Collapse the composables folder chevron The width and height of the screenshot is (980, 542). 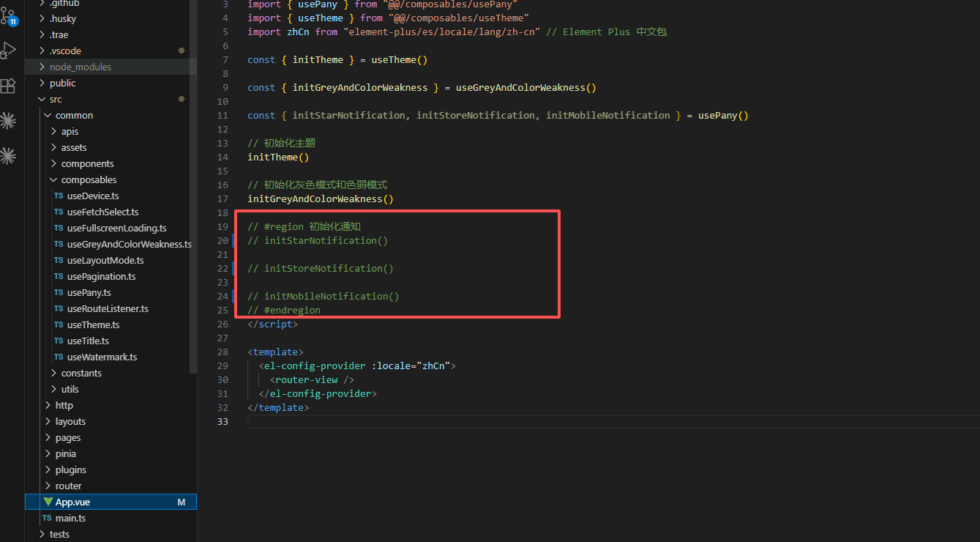point(53,179)
